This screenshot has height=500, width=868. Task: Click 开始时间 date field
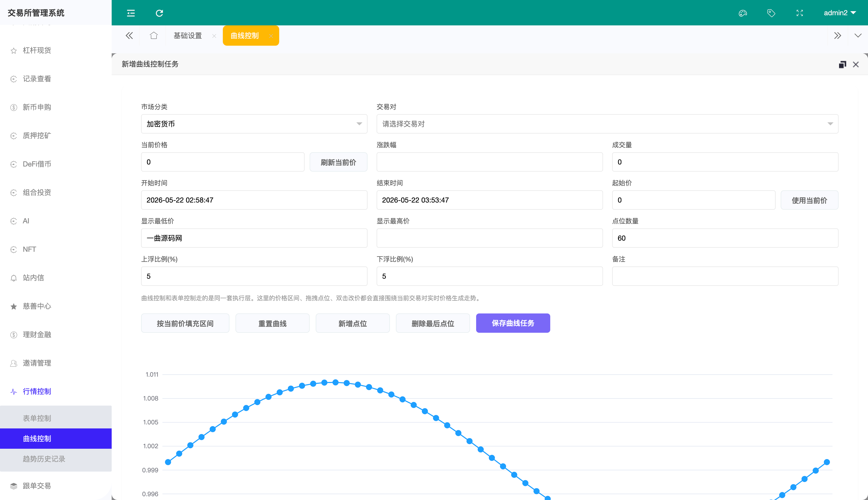pyautogui.click(x=254, y=200)
